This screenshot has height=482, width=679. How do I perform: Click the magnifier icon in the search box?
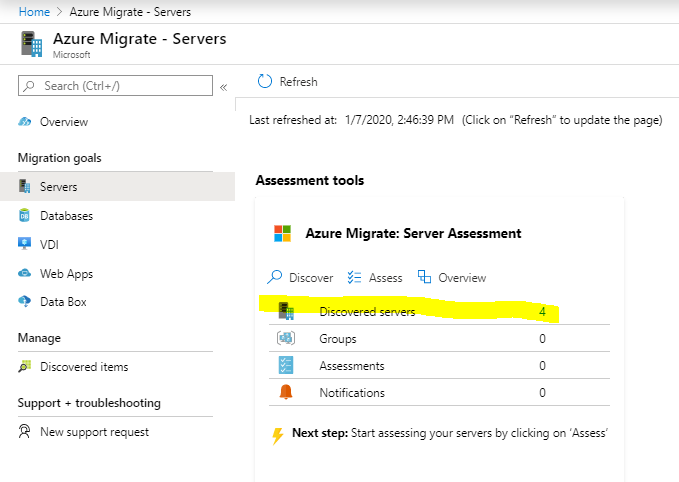click(x=29, y=86)
